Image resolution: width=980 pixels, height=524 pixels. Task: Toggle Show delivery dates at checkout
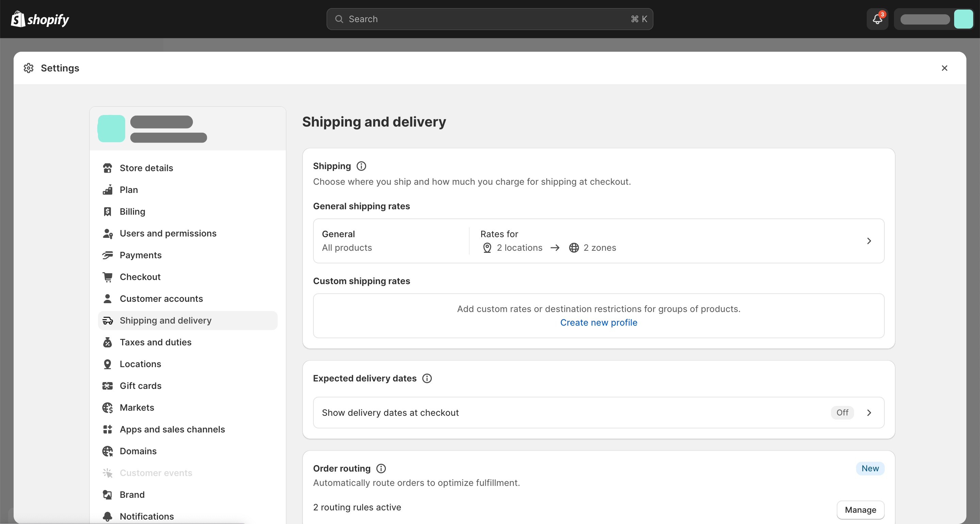842,412
